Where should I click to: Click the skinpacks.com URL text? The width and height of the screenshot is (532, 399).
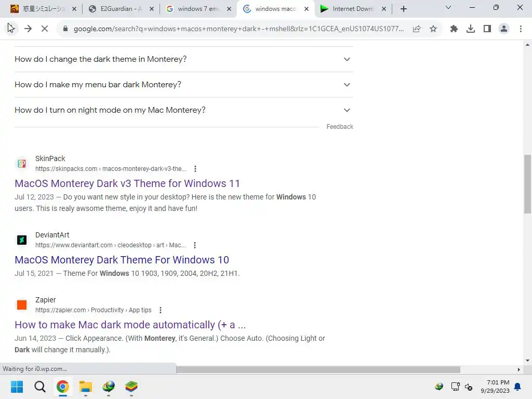111,169
